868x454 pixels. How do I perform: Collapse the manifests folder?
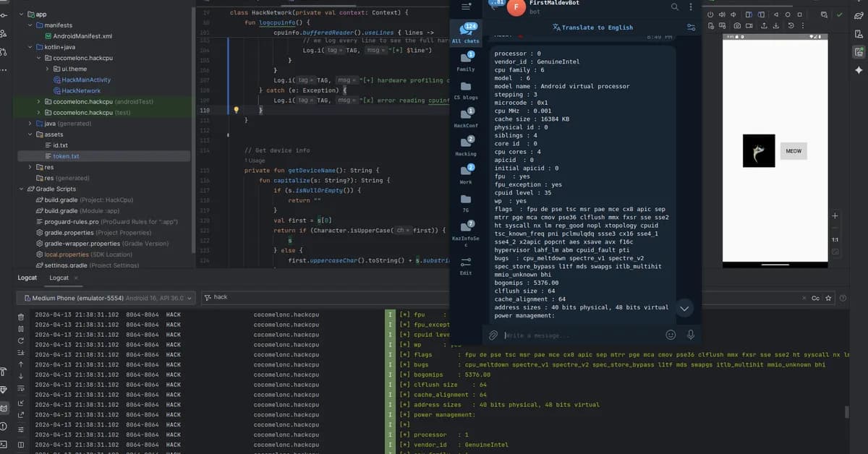tap(30, 25)
